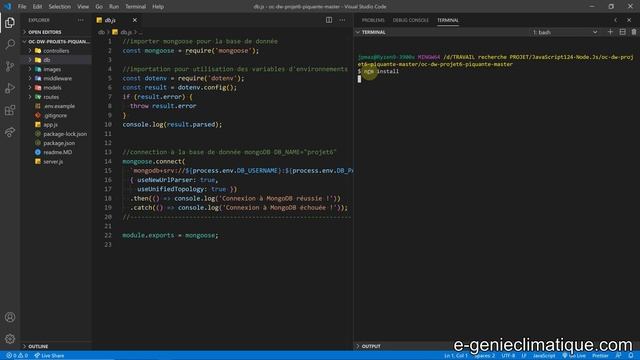Click Ln 1, Col 1 cursor position
Image resolution: width=640 pixels, height=360 pixels.
[456, 356]
